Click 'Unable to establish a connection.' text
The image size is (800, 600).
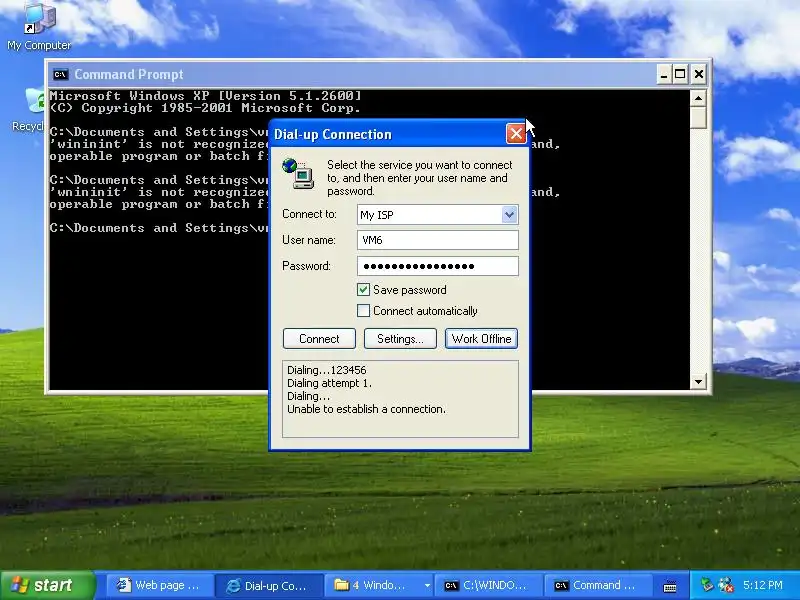[x=366, y=409]
